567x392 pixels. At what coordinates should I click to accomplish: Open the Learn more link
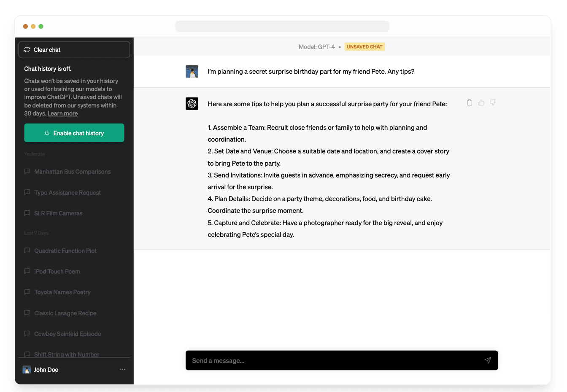click(x=62, y=113)
